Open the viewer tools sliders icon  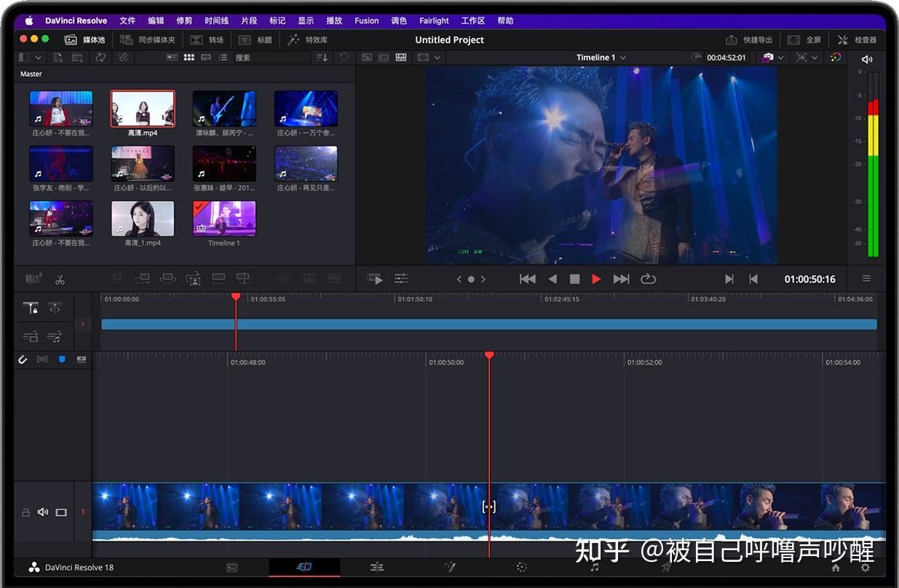[401, 279]
